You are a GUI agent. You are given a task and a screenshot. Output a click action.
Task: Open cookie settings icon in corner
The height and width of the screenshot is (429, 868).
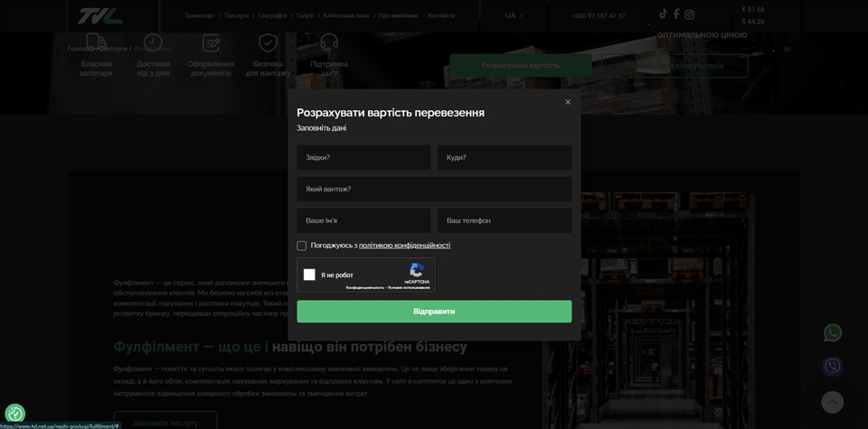pos(14,414)
